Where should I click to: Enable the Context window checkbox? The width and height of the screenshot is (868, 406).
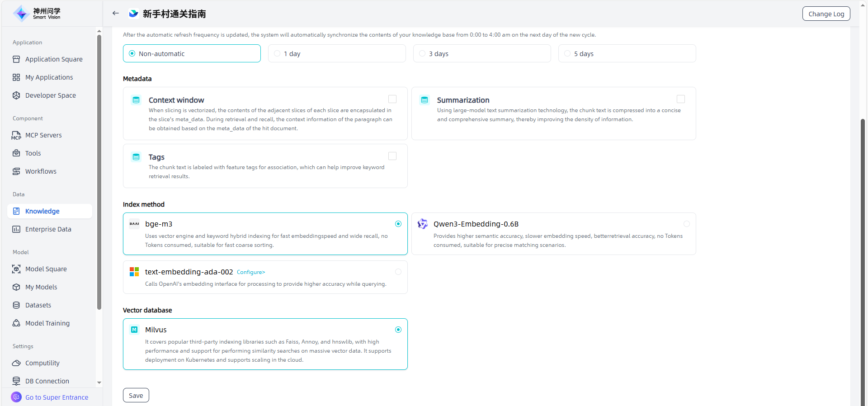(x=392, y=99)
